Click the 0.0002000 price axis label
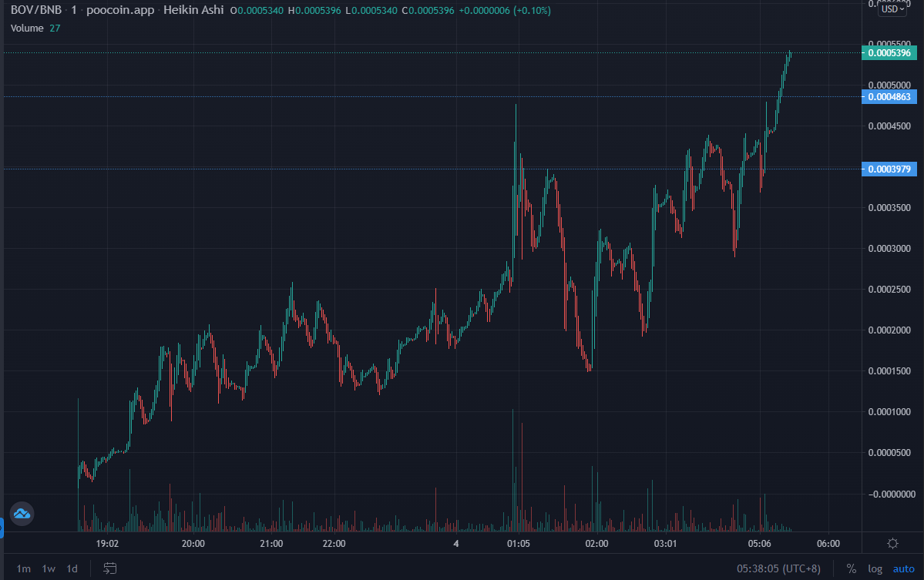The width and height of the screenshot is (924, 580). click(x=889, y=330)
